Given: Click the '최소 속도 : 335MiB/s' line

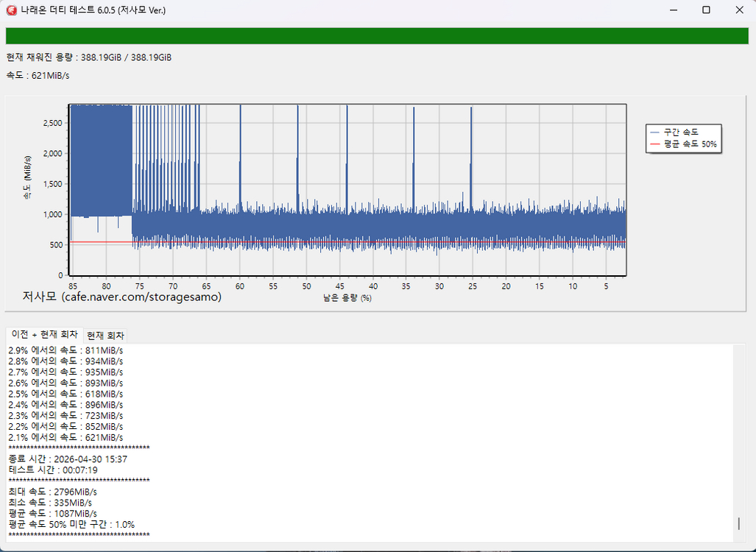Looking at the screenshot, I should coord(50,503).
